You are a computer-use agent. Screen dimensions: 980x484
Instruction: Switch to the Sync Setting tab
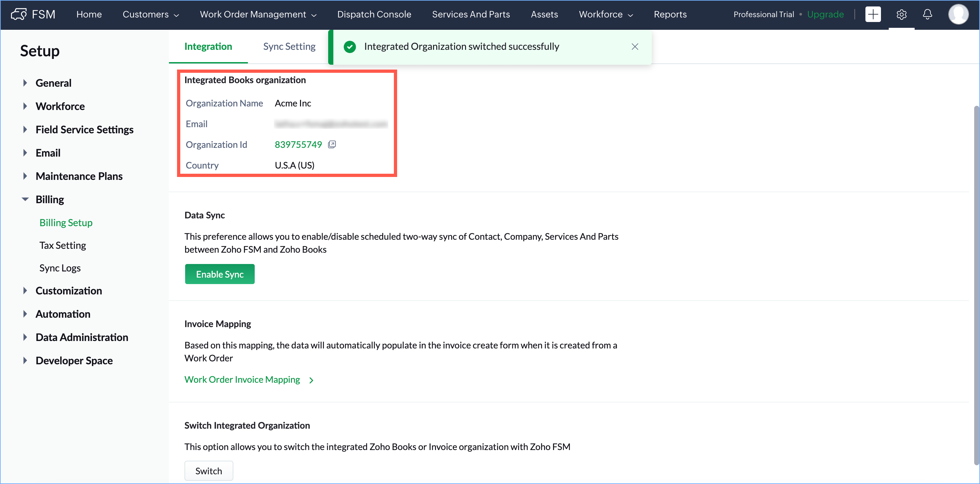(x=289, y=46)
